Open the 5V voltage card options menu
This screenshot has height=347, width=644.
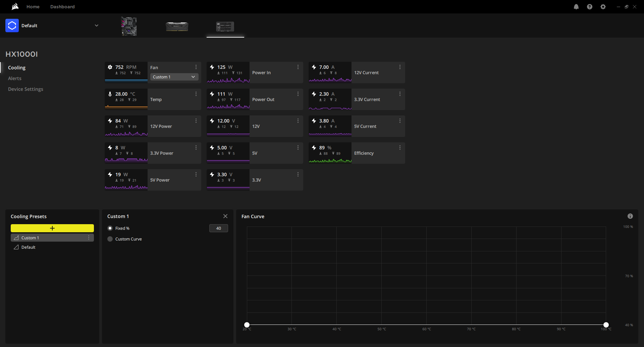pos(298,148)
